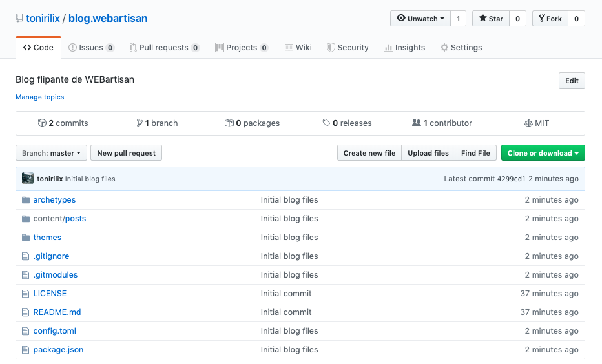Select the Security tab

click(348, 48)
